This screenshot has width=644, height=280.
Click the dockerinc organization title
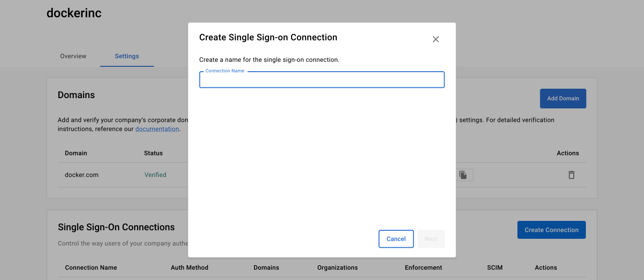tap(74, 13)
